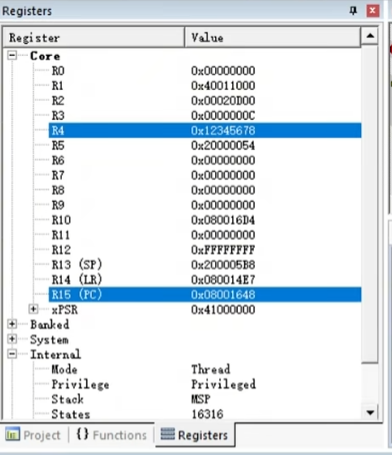Select the R0 register row
Viewport: 392px width, 455px height.
205,71
